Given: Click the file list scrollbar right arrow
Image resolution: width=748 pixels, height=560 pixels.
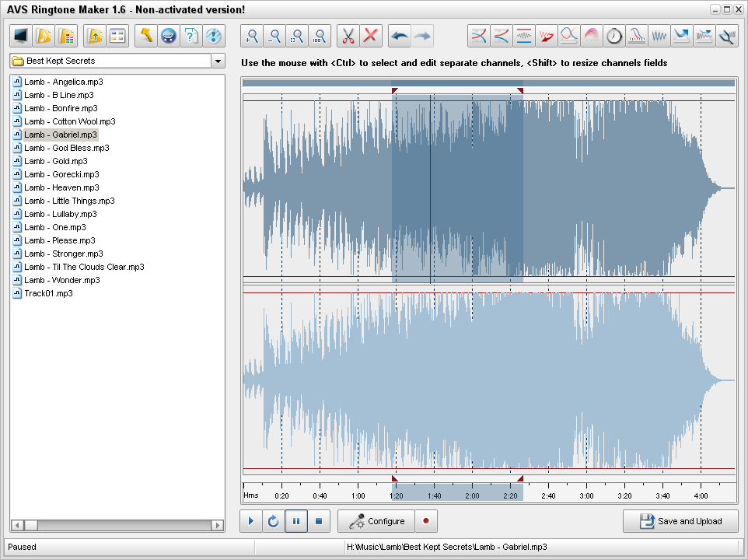Looking at the screenshot, I should (218, 525).
